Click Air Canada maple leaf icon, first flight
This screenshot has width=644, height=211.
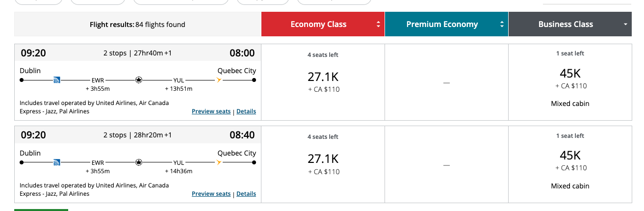[139, 79]
